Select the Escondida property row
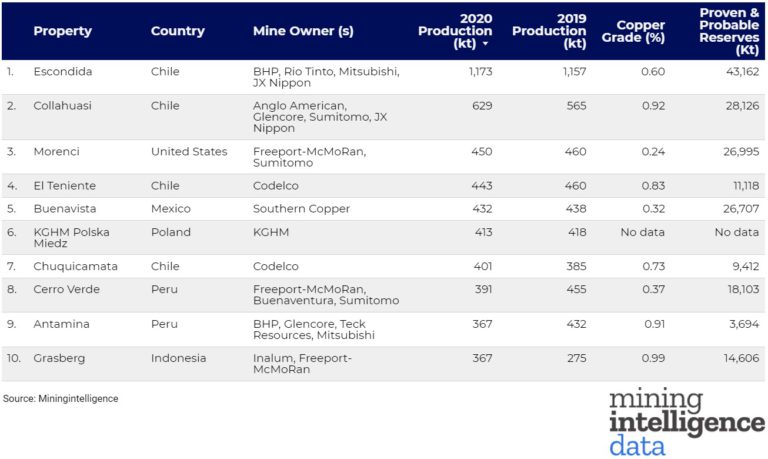 point(63,71)
